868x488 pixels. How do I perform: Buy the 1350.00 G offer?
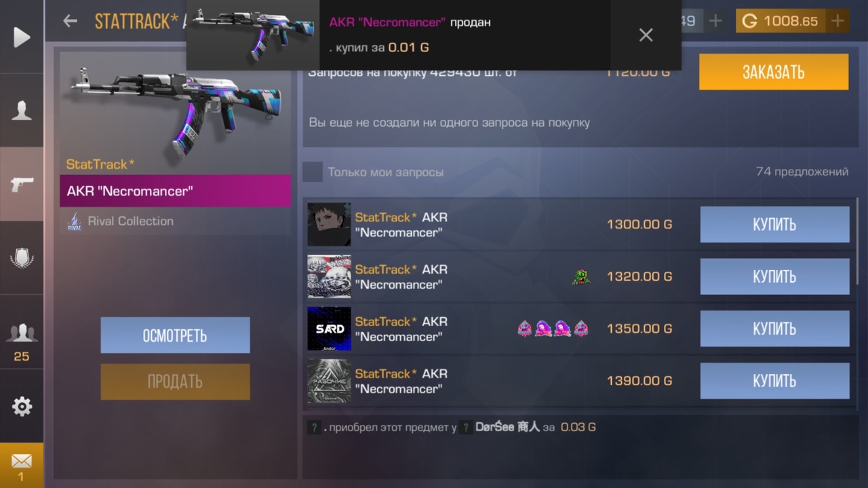774,329
